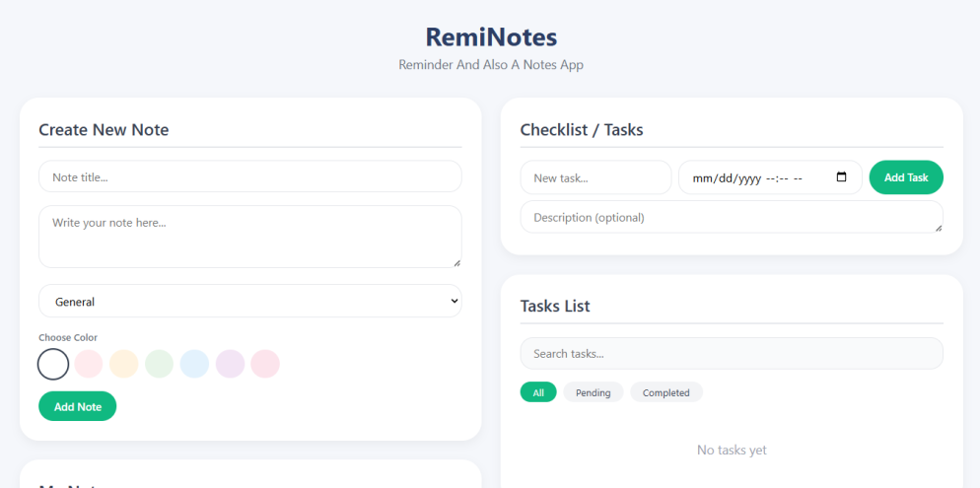The image size is (980, 488).
Task: Click the description textarea resize handle
Action: coord(939,228)
